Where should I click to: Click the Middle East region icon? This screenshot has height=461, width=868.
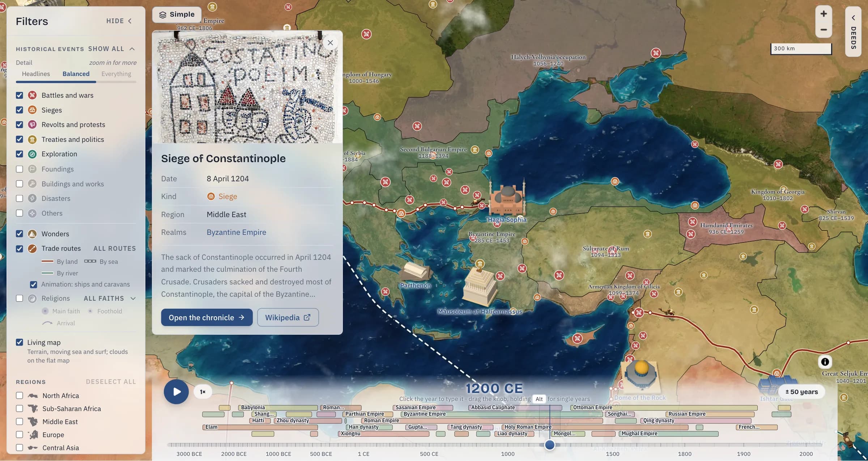click(x=33, y=422)
